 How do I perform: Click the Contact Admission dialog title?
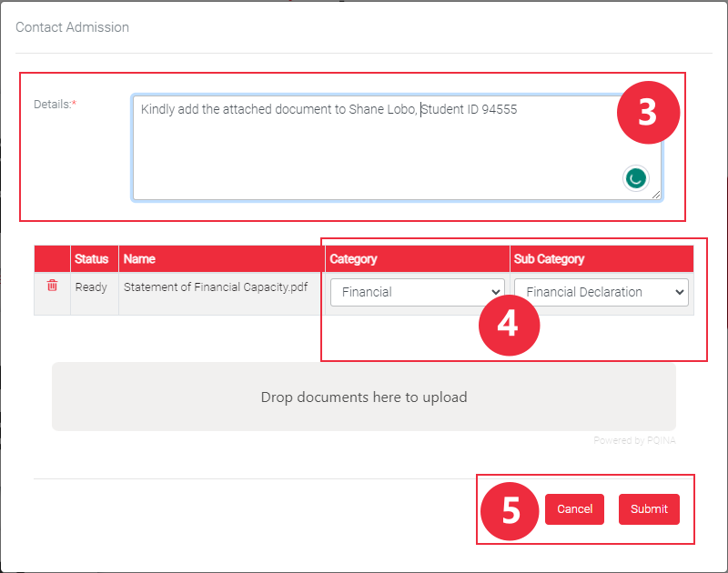73,27
